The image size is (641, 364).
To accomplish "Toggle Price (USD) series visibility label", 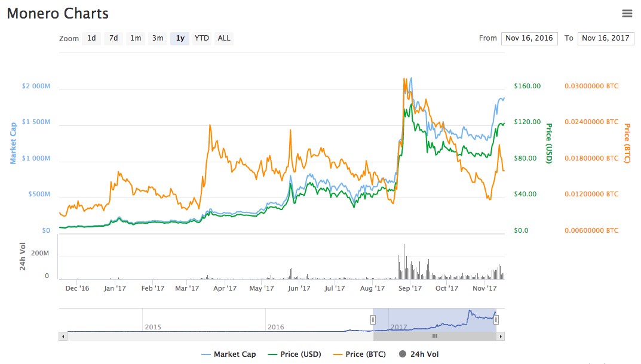I will tap(301, 354).
